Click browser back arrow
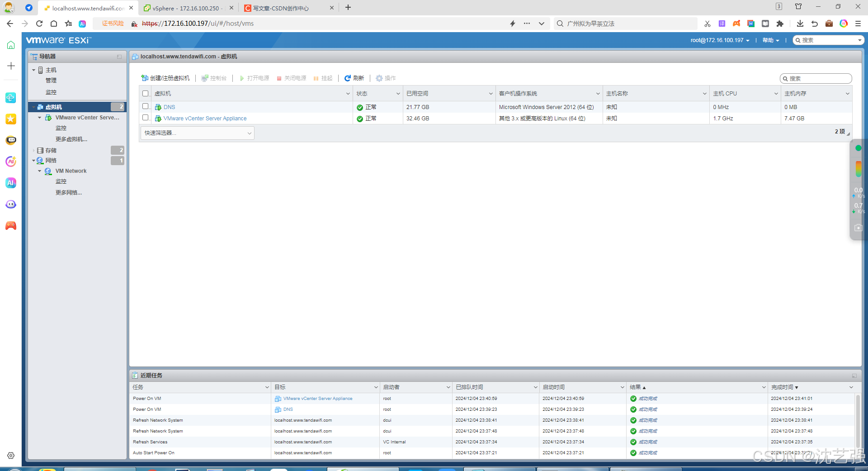Screen dimensions: 868x471 pyautogui.click(x=10, y=24)
